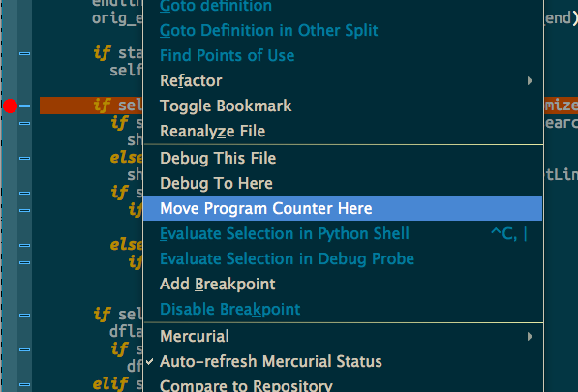Expand the Mercurial submenu arrow
Screen dimensions: 578x392
click(530, 337)
